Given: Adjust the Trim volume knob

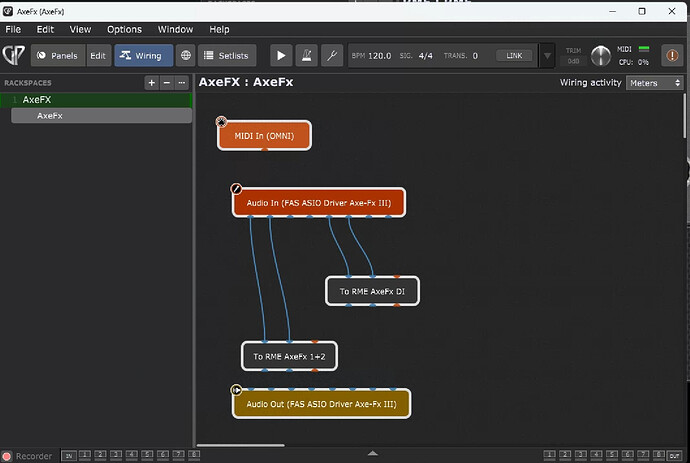Looking at the screenshot, I should point(601,56).
